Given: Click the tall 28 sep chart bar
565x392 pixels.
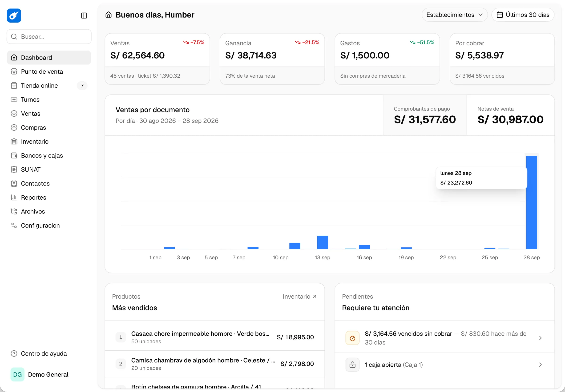Looking at the screenshot, I should 532,203.
